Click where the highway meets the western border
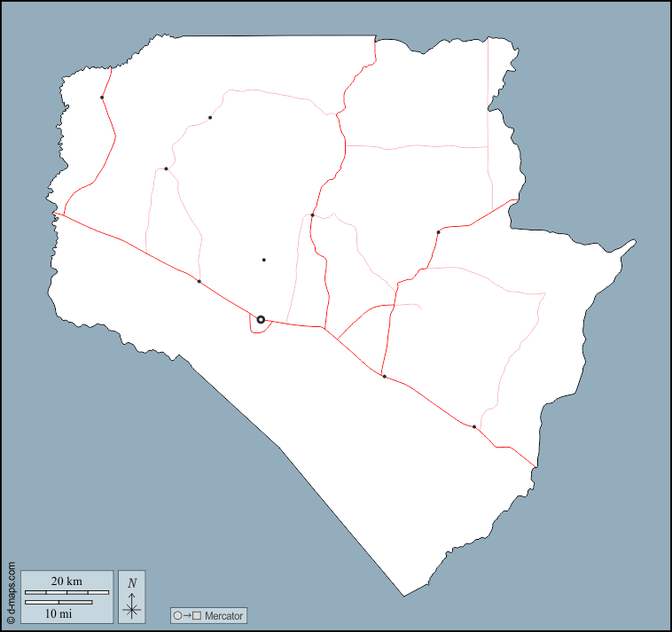This screenshot has height=632, width=672. tap(55, 214)
